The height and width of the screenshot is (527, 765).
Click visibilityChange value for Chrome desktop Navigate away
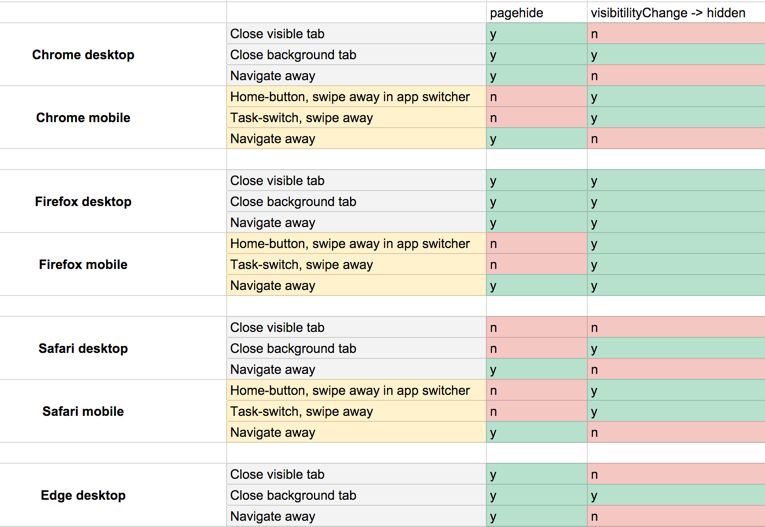click(x=675, y=76)
